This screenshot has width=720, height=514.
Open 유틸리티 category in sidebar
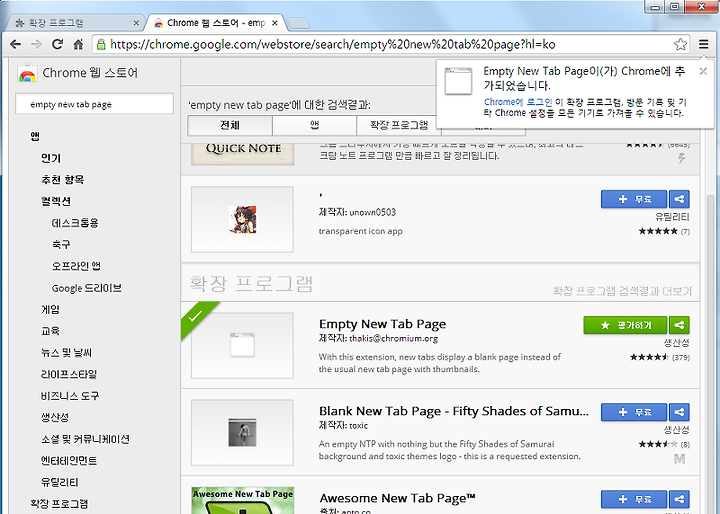pyautogui.click(x=60, y=482)
